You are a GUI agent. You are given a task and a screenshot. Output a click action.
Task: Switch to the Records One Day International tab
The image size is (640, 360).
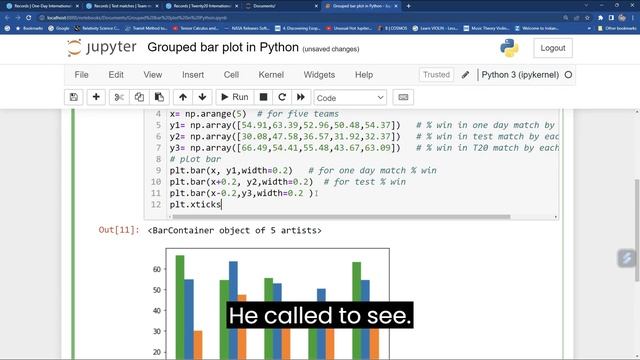[x=43, y=6]
